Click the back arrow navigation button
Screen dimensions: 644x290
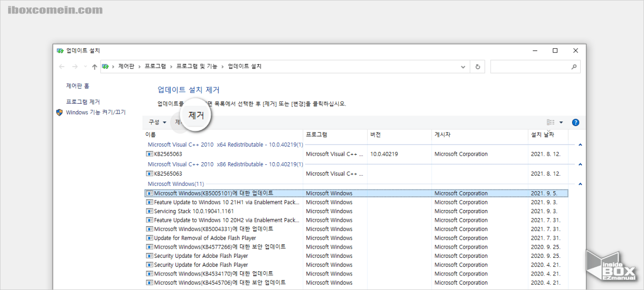coord(62,67)
